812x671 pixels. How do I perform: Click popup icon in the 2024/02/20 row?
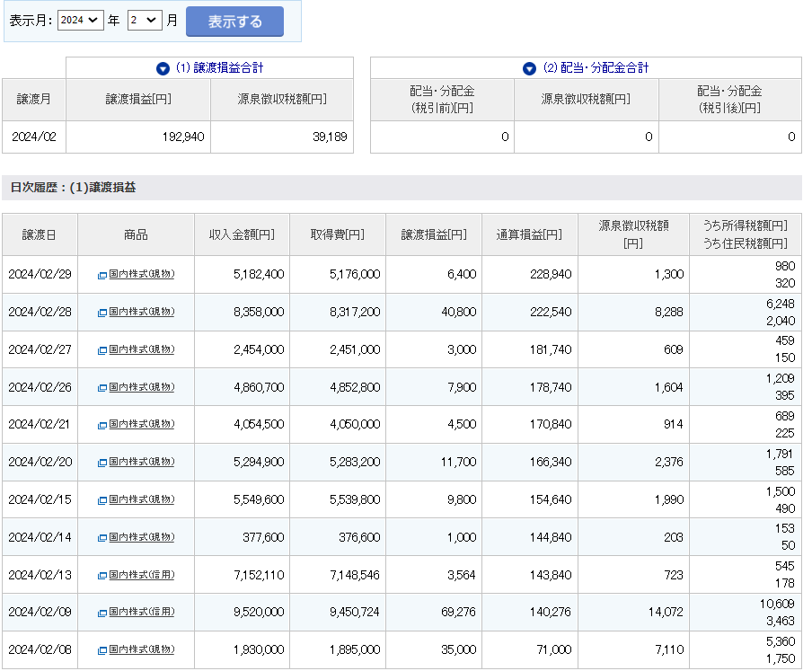[102, 463]
